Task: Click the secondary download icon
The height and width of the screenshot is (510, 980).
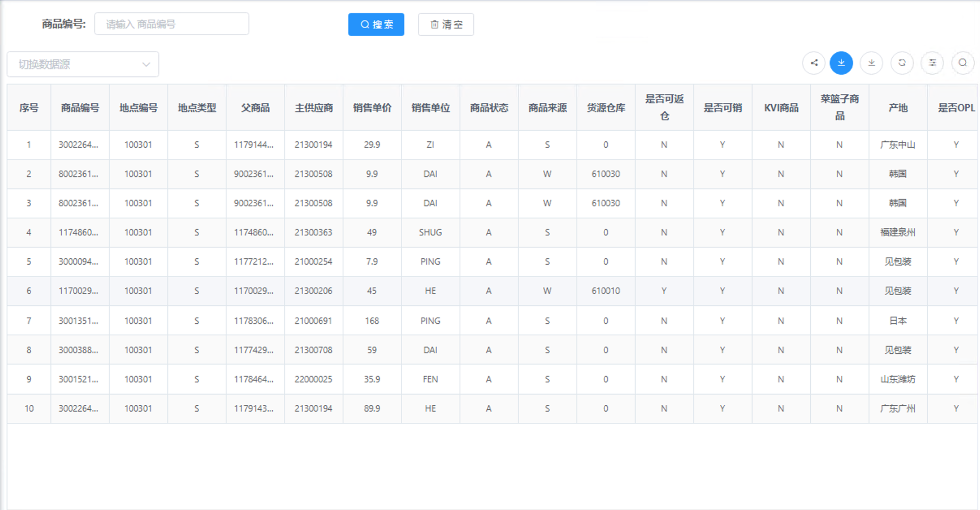Action: coord(871,63)
